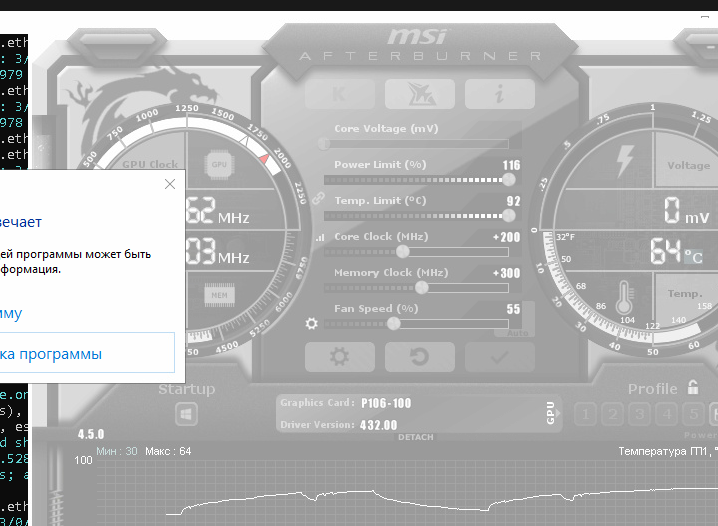The image size is (718, 526).
Task: Click the thermometer temperature icon
Action: point(624,297)
